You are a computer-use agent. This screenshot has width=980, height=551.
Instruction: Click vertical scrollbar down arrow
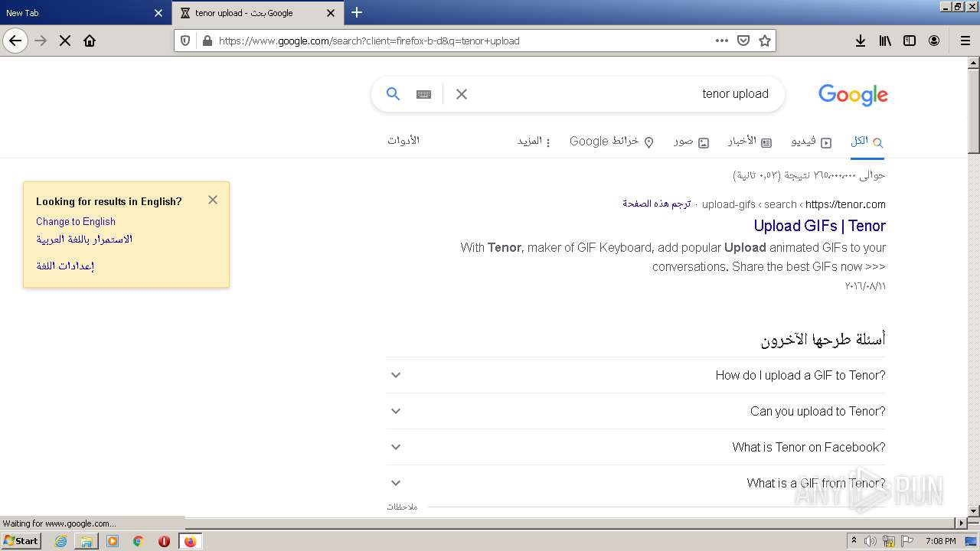[974, 510]
